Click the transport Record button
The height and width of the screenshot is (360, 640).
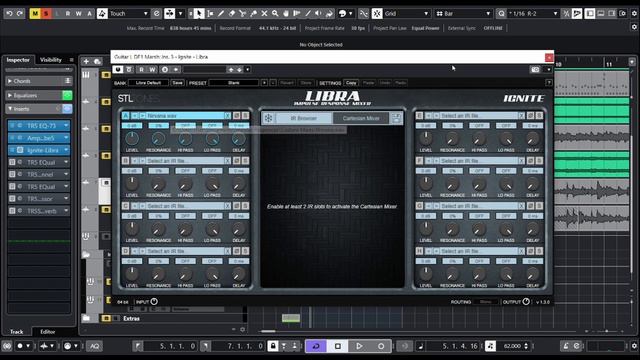(x=381, y=346)
